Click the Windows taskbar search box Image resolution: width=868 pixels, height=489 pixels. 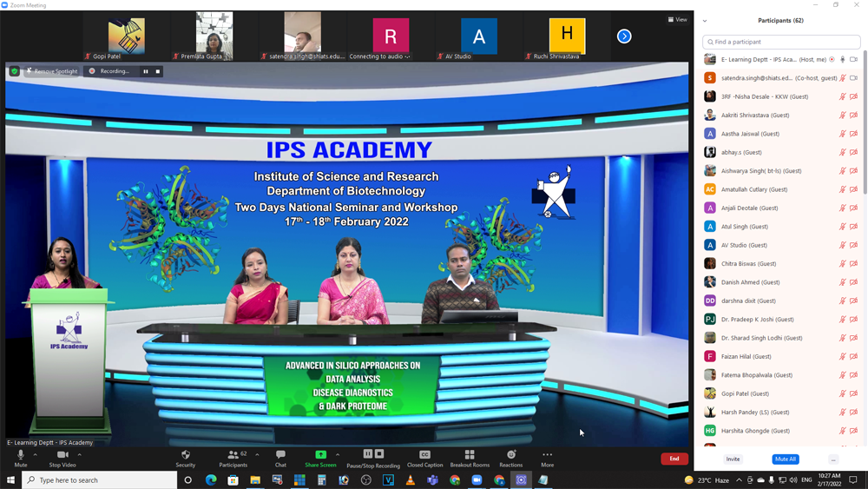tap(100, 480)
